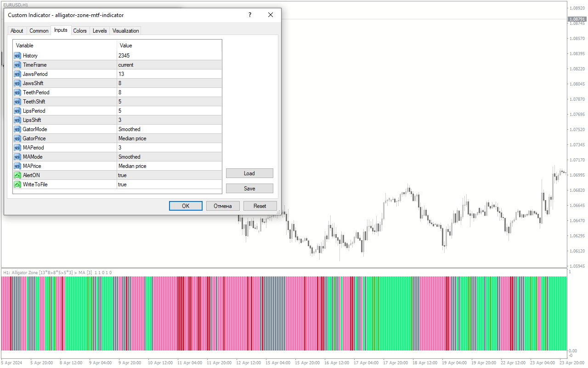Open the Levels tab
Viewport: 588px width, 368px height.
100,31
